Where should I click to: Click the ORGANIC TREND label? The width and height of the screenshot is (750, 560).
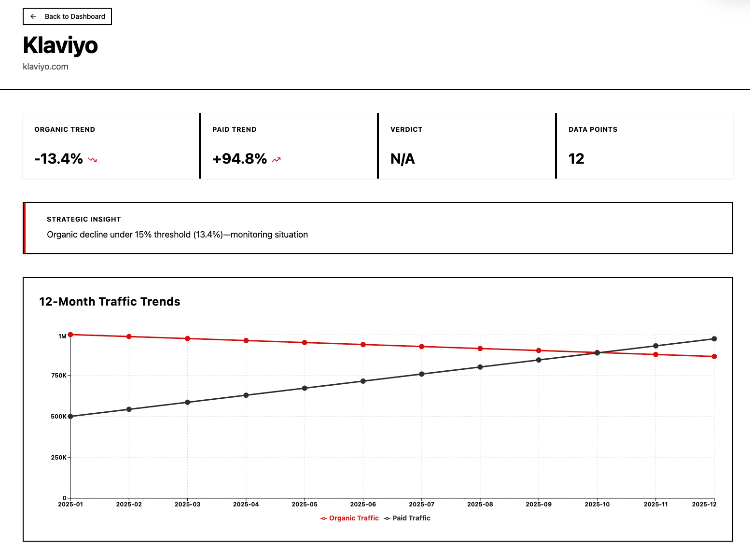point(65,129)
